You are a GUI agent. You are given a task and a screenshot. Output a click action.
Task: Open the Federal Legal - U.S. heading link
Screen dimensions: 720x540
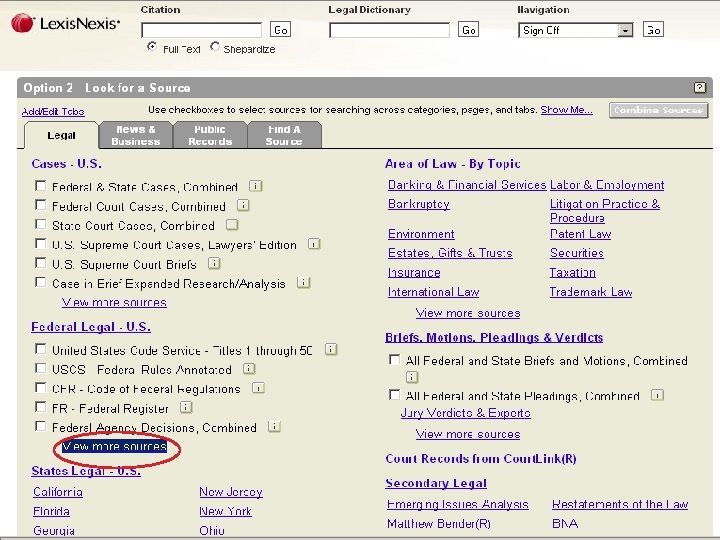(91, 327)
